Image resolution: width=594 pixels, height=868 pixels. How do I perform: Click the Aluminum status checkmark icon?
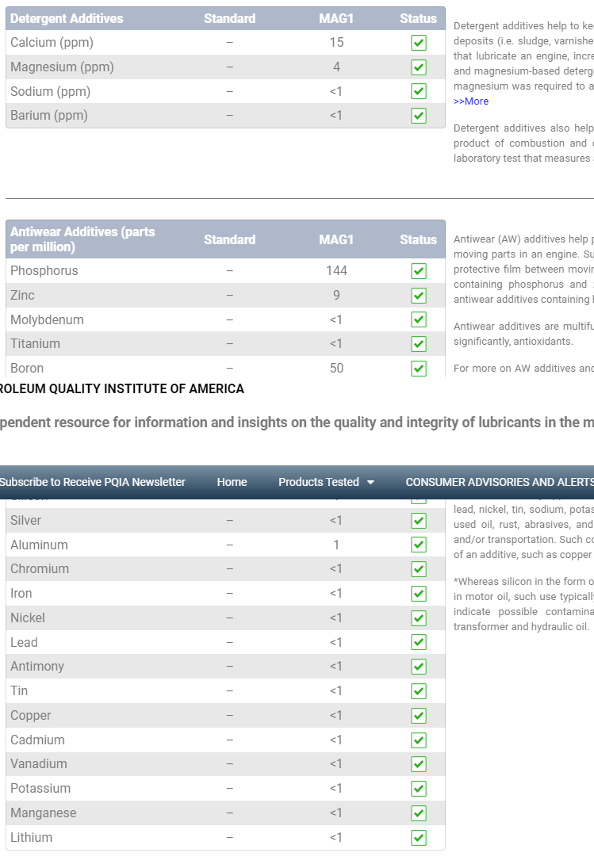[419, 545]
